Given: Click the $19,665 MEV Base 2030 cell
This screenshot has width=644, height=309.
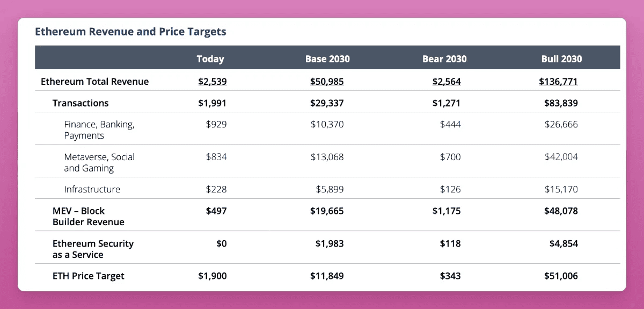Looking at the screenshot, I should [x=327, y=211].
